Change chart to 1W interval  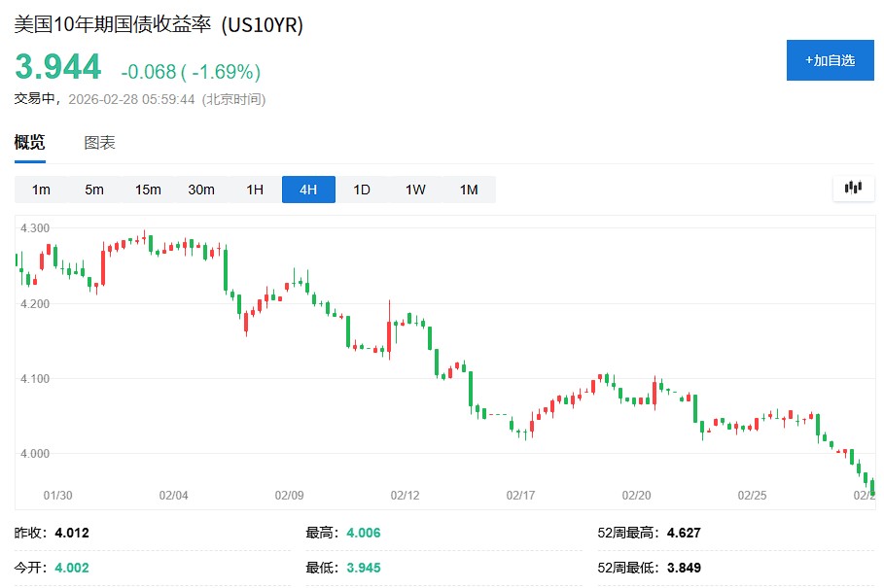(415, 190)
